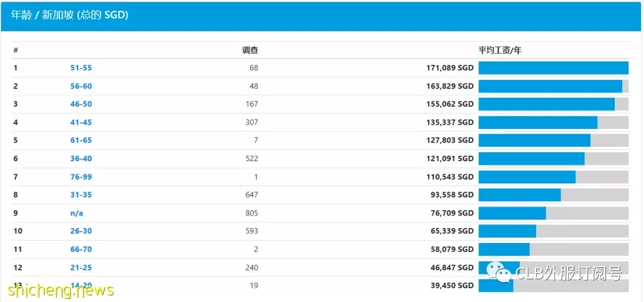
Task: Click the 平均工资/年 column header
Action: (500, 51)
